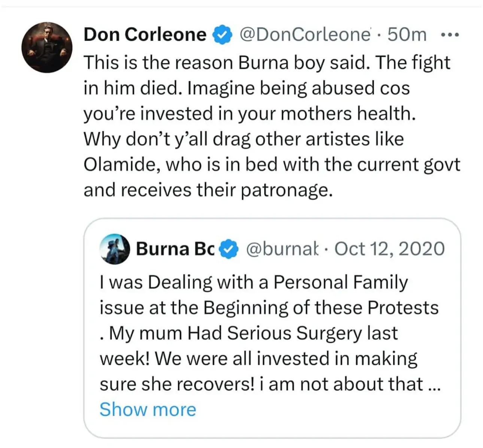This screenshot has width=483, height=448.
Task: Expand quoted tweet with Show more
Action: tap(148, 409)
